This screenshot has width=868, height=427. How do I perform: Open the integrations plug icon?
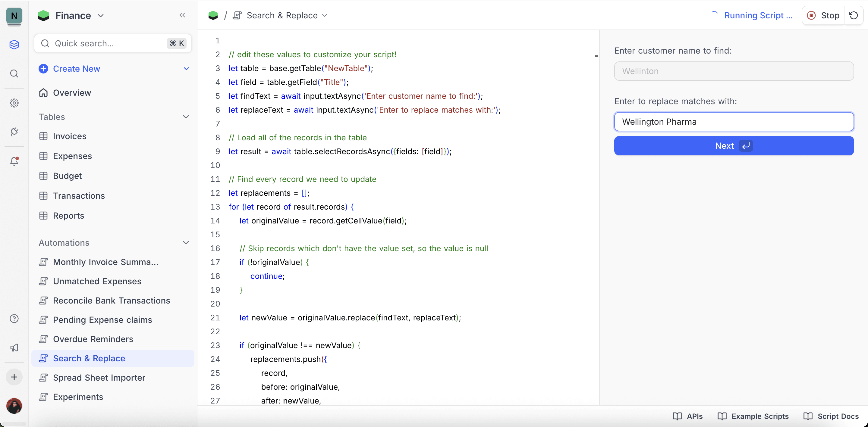pyautogui.click(x=14, y=132)
